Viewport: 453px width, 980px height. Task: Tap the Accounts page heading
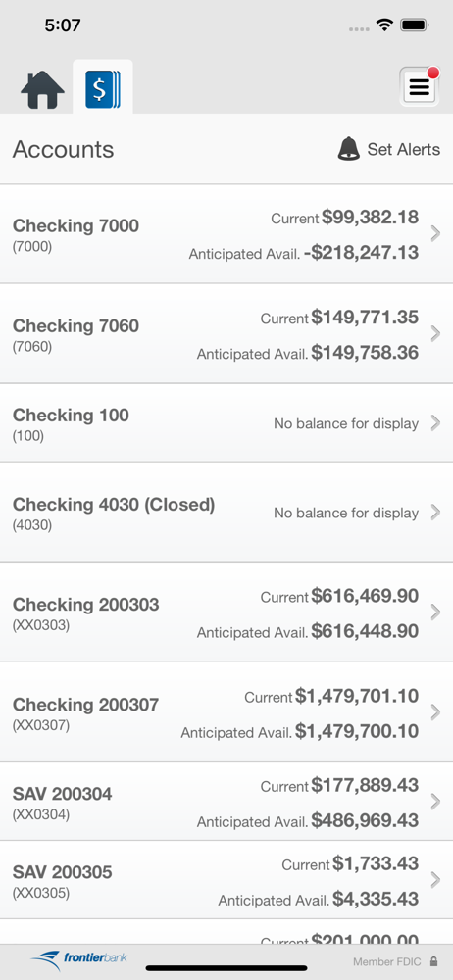63,149
